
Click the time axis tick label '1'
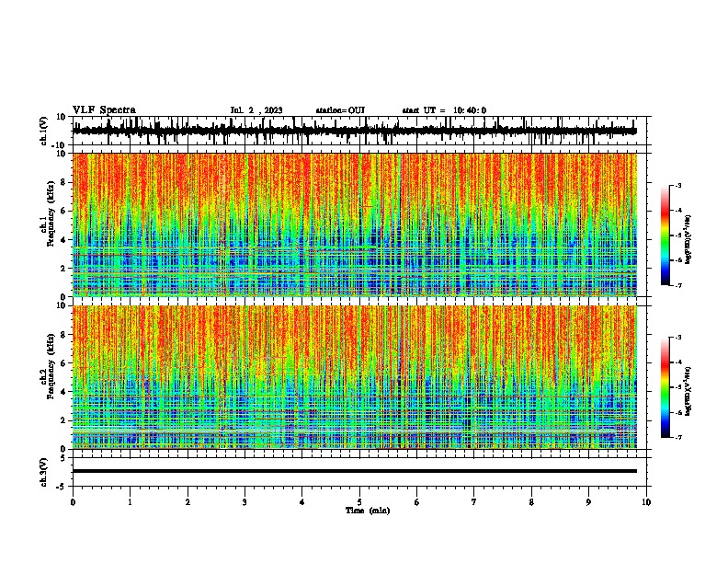pyautogui.click(x=130, y=502)
